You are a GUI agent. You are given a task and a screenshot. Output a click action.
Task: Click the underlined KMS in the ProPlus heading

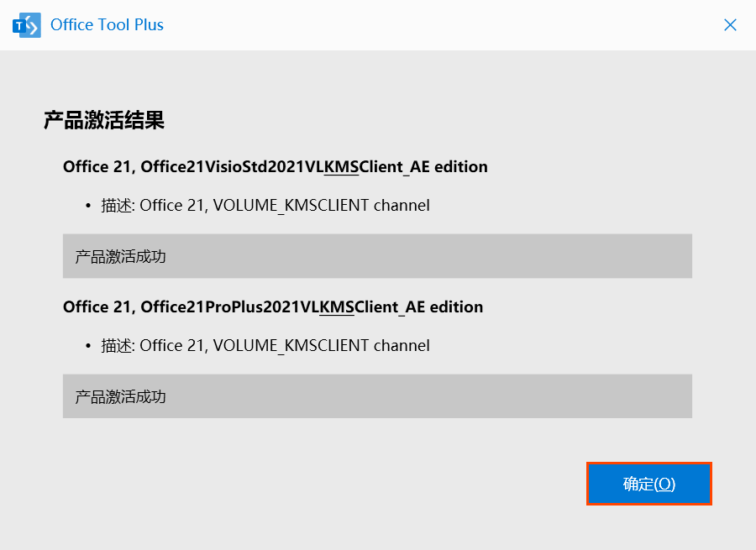(x=337, y=307)
